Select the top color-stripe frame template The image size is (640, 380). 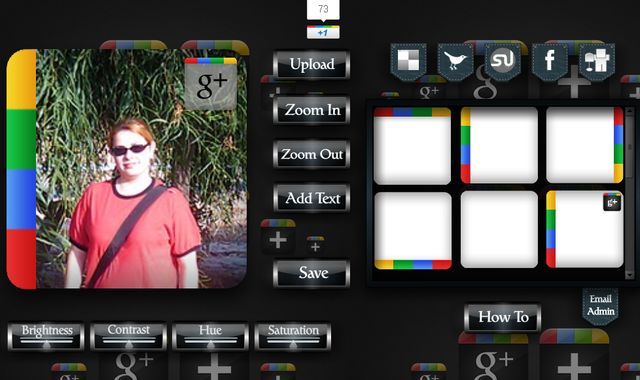412,145
